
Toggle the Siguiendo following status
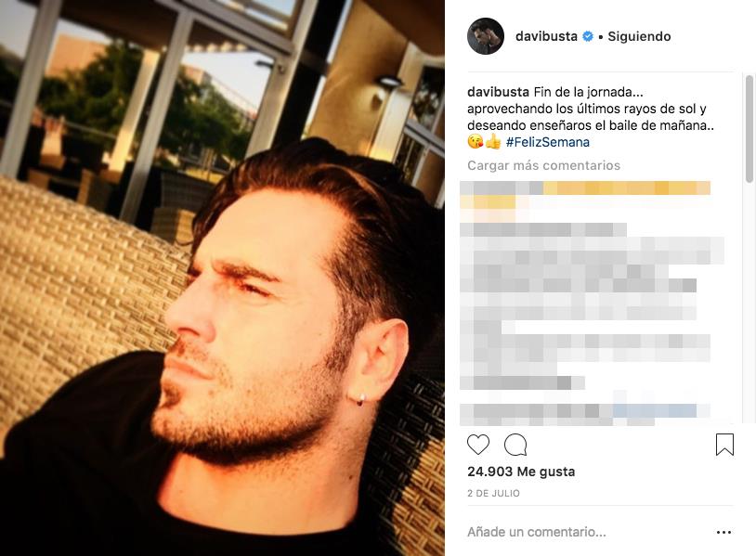pos(639,36)
